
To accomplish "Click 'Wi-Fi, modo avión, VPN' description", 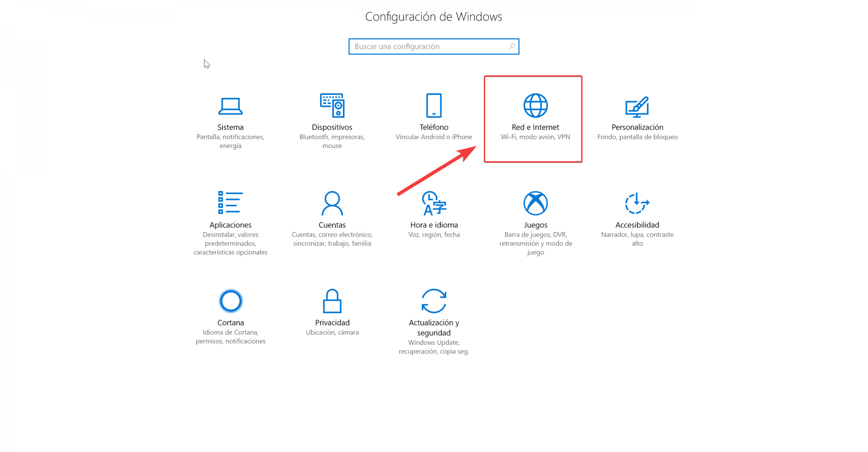I will [536, 137].
